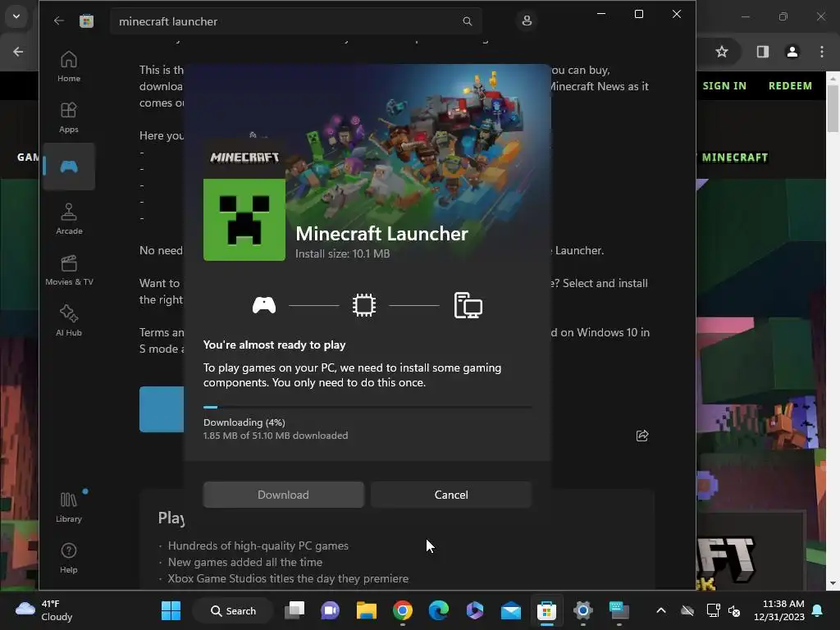Image resolution: width=840 pixels, height=630 pixels.
Task: Click the chip component step icon in dialog
Action: tap(364, 305)
